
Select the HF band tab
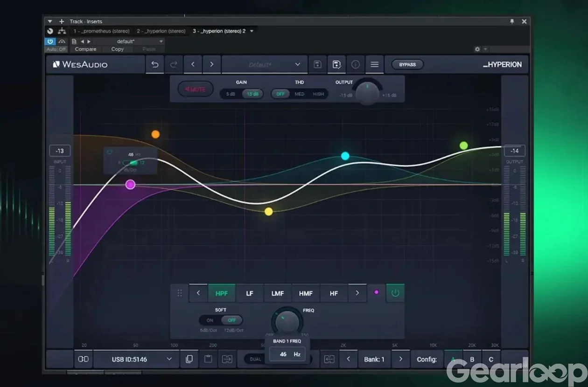(x=334, y=293)
